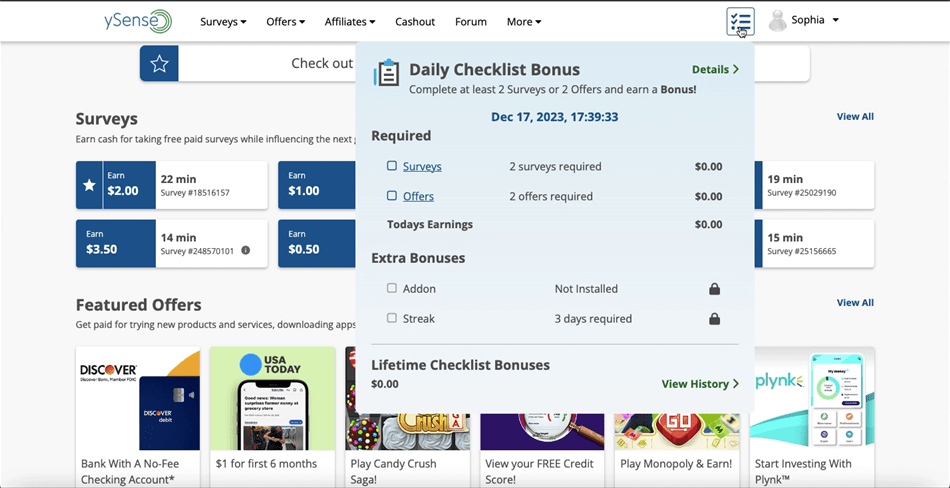Image resolution: width=950 pixels, height=488 pixels.
Task: Click the lock icon in Streak row
Action: click(x=714, y=319)
